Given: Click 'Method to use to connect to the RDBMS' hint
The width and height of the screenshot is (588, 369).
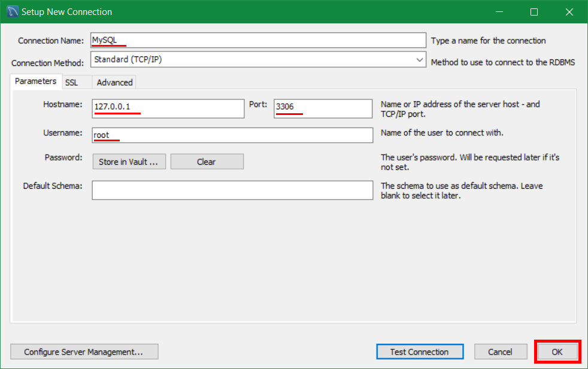Looking at the screenshot, I should coord(503,62).
